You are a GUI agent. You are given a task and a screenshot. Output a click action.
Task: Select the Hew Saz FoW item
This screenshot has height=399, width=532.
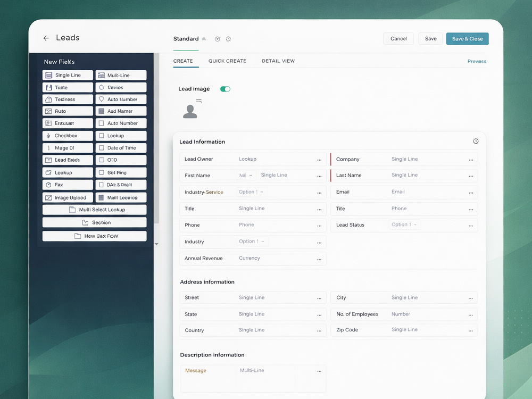click(x=94, y=236)
